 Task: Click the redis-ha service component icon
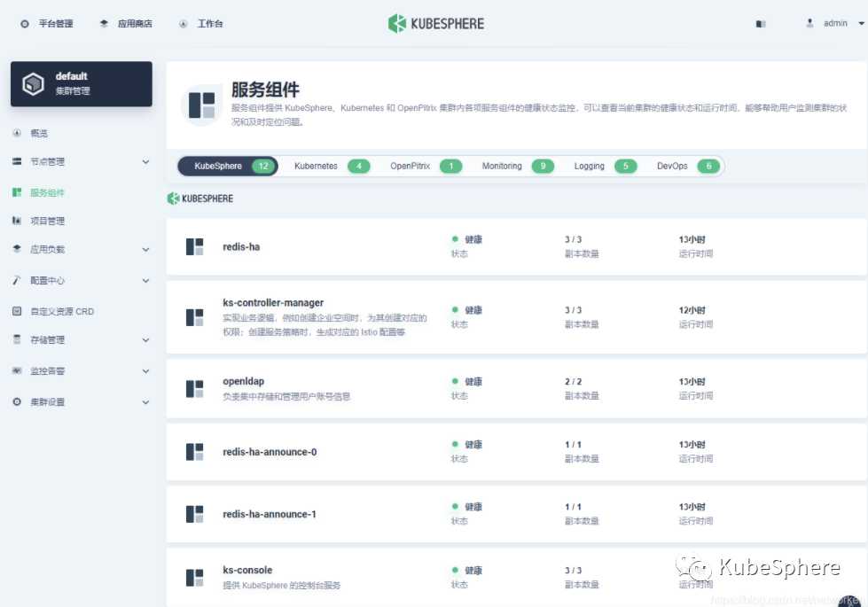(x=194, y=246)
